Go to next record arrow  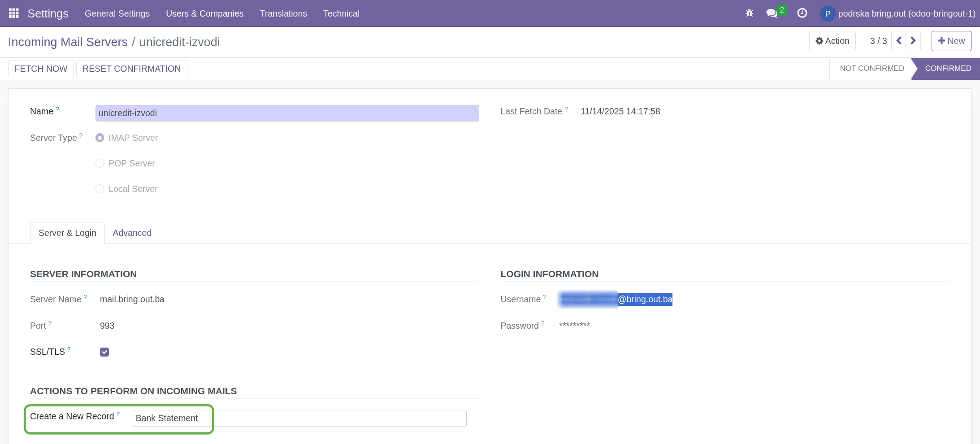click(913, 41)
